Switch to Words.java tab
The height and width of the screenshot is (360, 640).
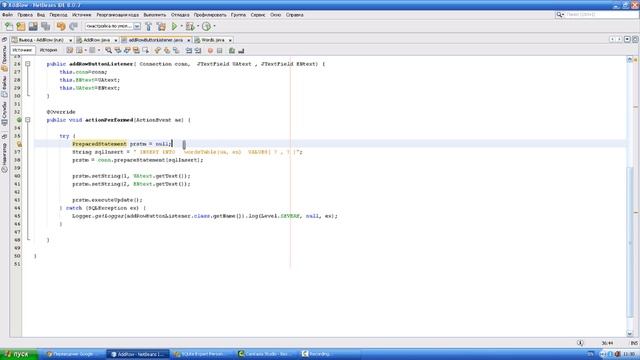click(213, 40)
